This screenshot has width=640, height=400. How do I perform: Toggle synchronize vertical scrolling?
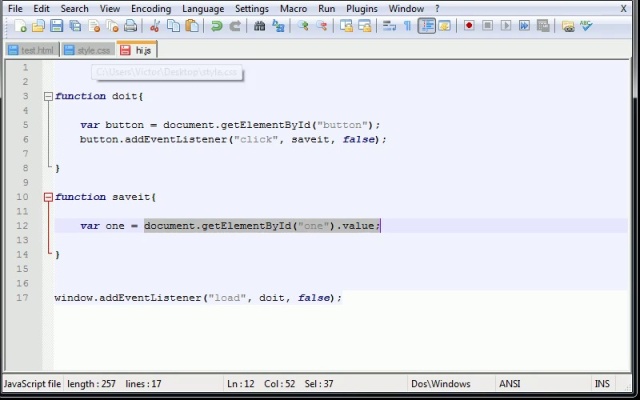[x=346, y=26]
